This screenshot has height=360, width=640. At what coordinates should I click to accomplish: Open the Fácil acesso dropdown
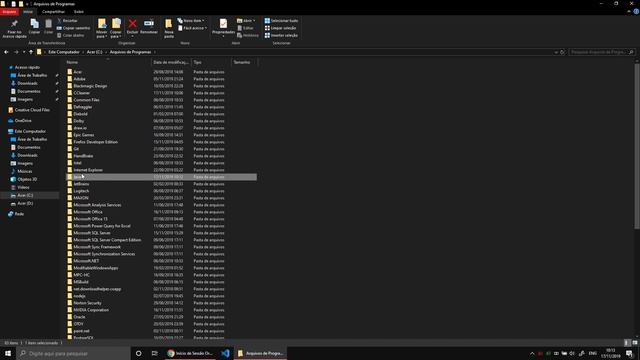click(192, 28)
